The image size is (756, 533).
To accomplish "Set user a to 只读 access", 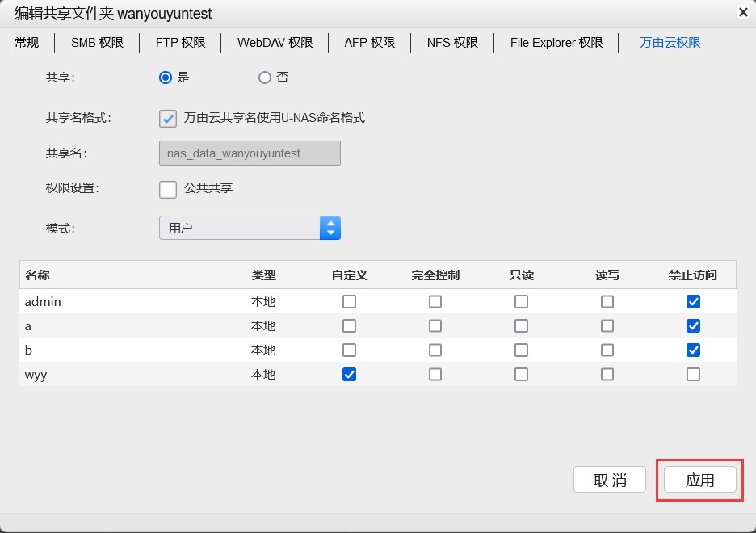I will (x=521, y=325).
